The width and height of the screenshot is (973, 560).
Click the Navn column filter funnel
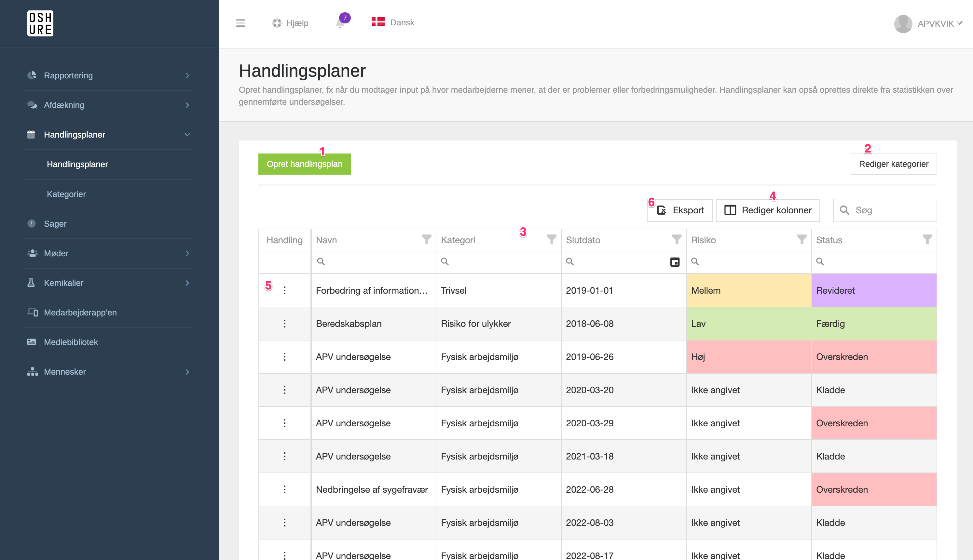point(426,239)
